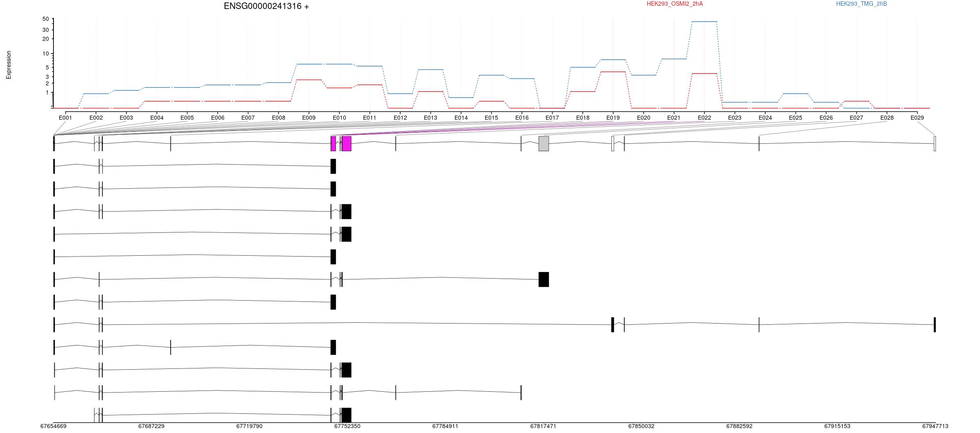The height and width of the screenshot is (433, 980).
Task: Click exon label E009
Action: 309,118
